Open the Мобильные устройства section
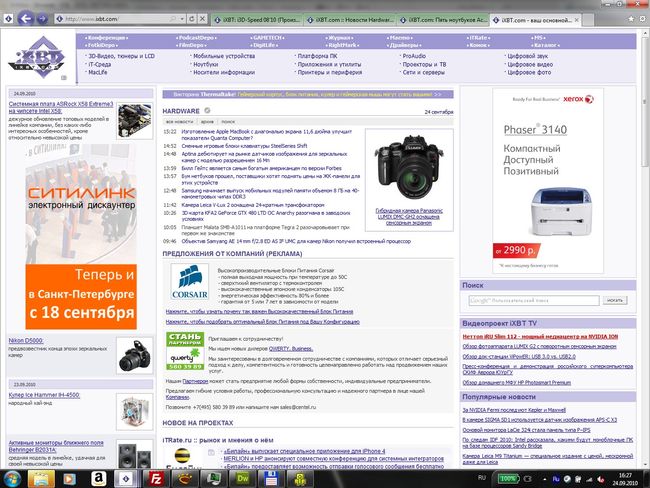The width and height of the screenshot is (650, 488). click(224, 56)
